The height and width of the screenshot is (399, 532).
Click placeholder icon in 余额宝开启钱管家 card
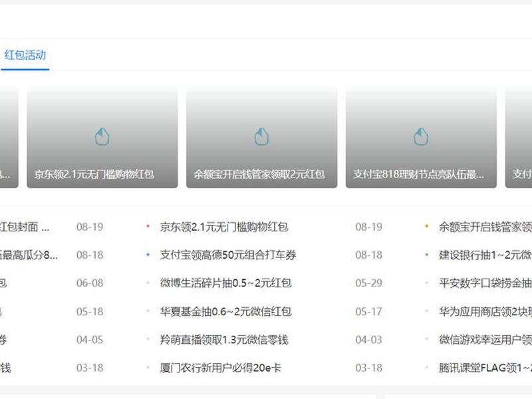pos(261,137)
